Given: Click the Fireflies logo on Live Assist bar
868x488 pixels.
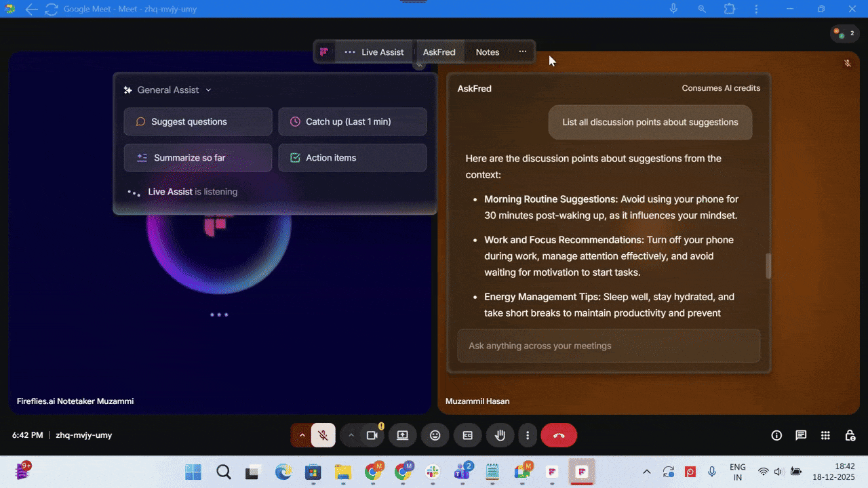Looking at the screenshot, I should pos(324,52).
